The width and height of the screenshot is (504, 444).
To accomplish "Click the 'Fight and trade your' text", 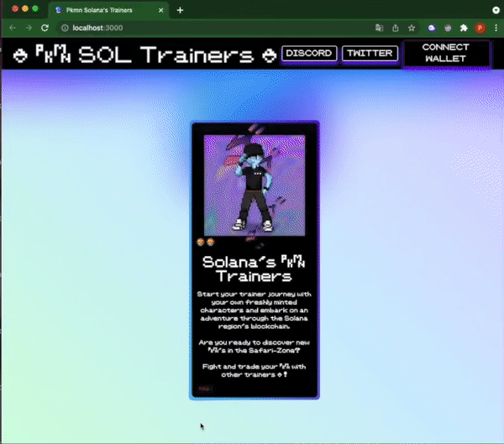I will coord(254,370).
